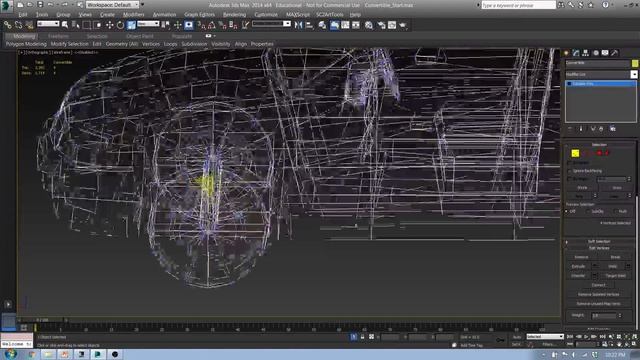Click the Weight value input field
This screenshot has width=640, height=360.
(604, 316)
